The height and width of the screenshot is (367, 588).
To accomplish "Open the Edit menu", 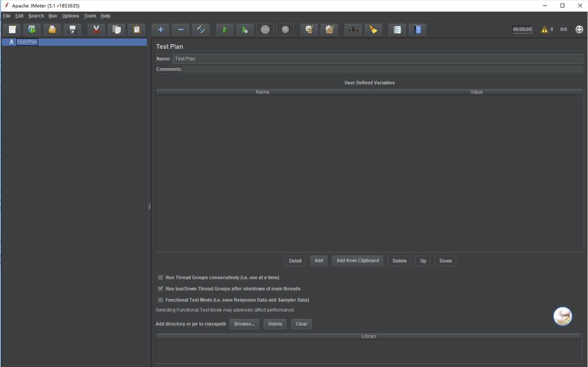I will coord(19,16).
